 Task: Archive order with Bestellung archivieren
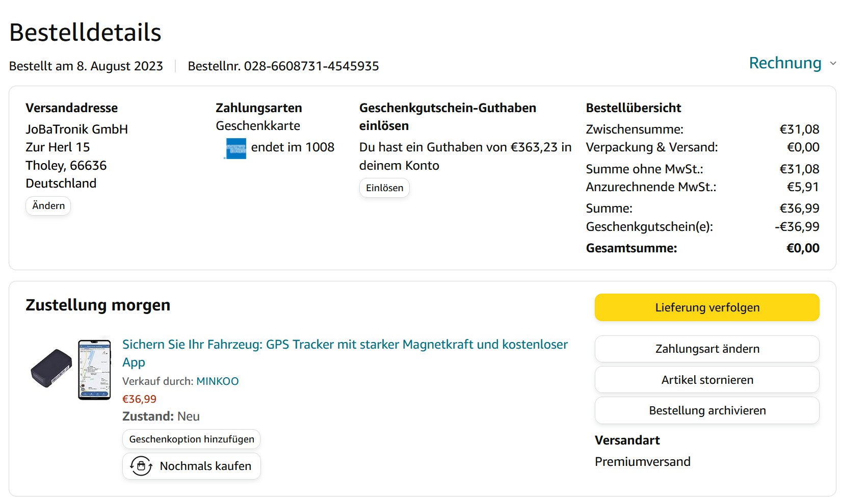[707, 411]
